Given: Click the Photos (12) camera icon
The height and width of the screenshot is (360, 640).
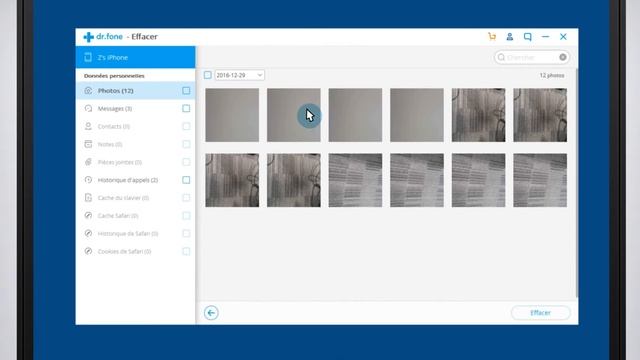Looking at the screenshot, I should 88,91.
